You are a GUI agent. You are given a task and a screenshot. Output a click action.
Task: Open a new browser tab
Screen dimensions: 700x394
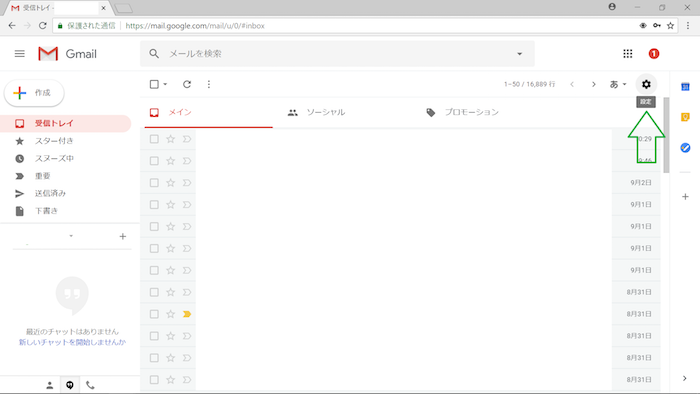coord(123,8)
